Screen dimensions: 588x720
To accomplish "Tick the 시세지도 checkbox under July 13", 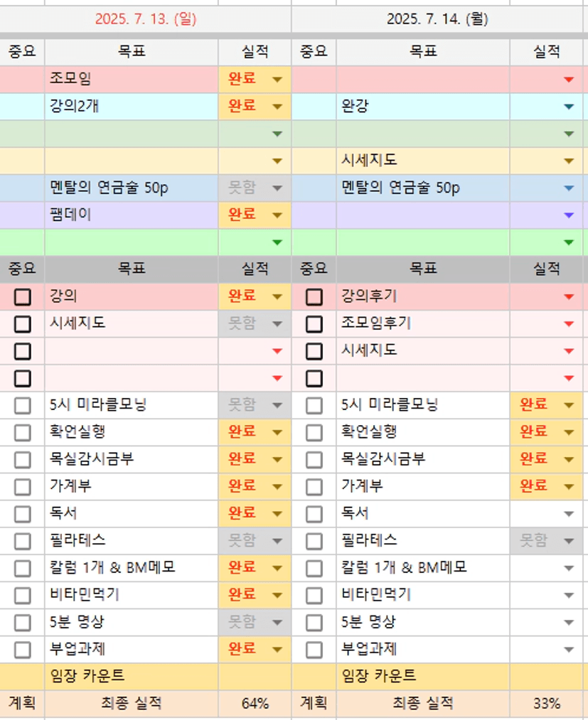I will coord(23,324).
